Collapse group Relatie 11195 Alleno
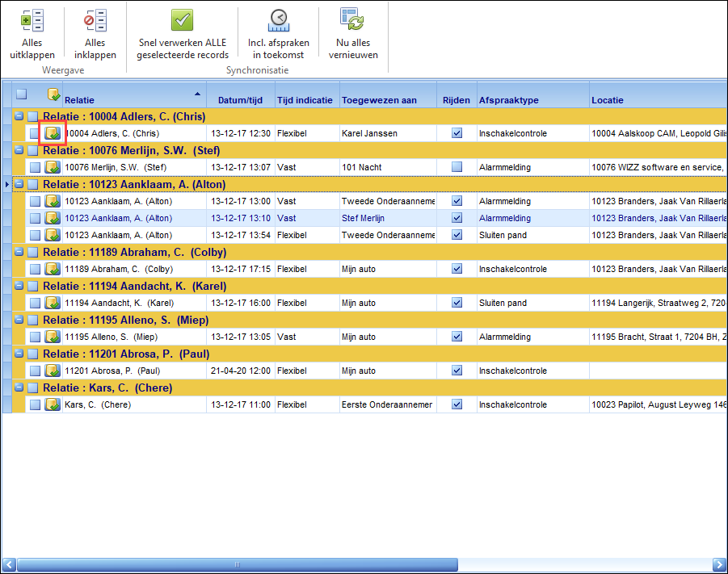 (x=19, y=319)
